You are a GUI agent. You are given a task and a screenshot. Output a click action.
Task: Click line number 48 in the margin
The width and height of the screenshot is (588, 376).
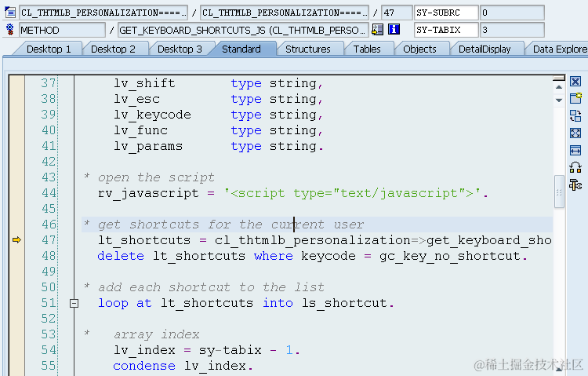click(x=49, y=255)
